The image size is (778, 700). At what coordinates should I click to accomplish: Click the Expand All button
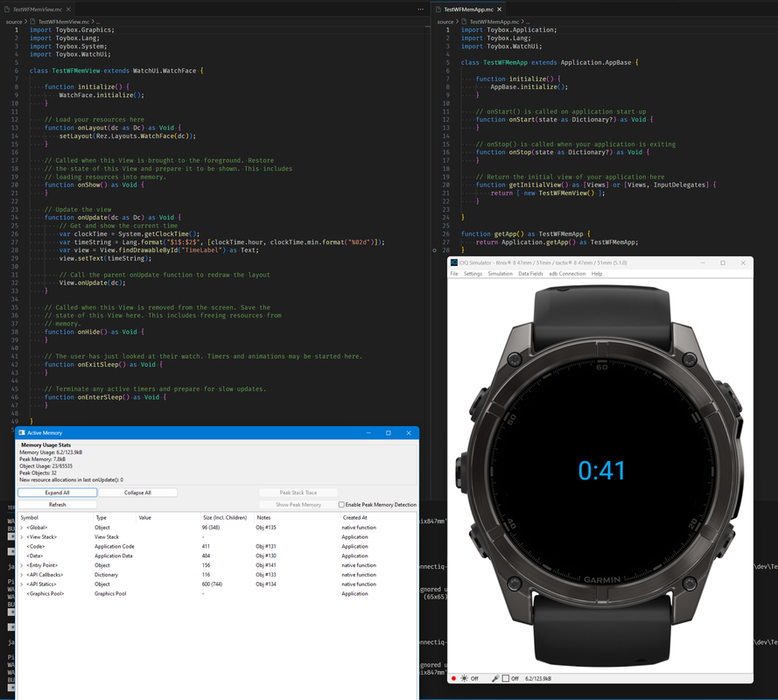[57, 493]
